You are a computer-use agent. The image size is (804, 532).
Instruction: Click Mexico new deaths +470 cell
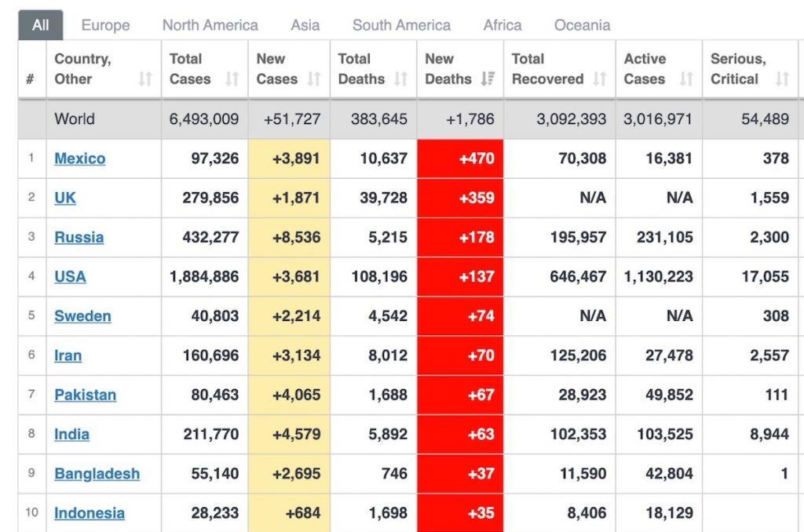pos(460,159)
